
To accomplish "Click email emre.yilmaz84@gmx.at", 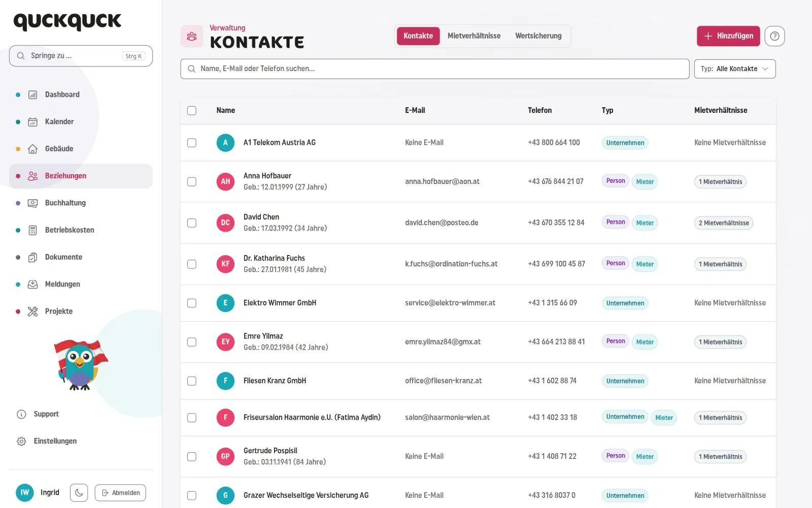I will [443, 342].
